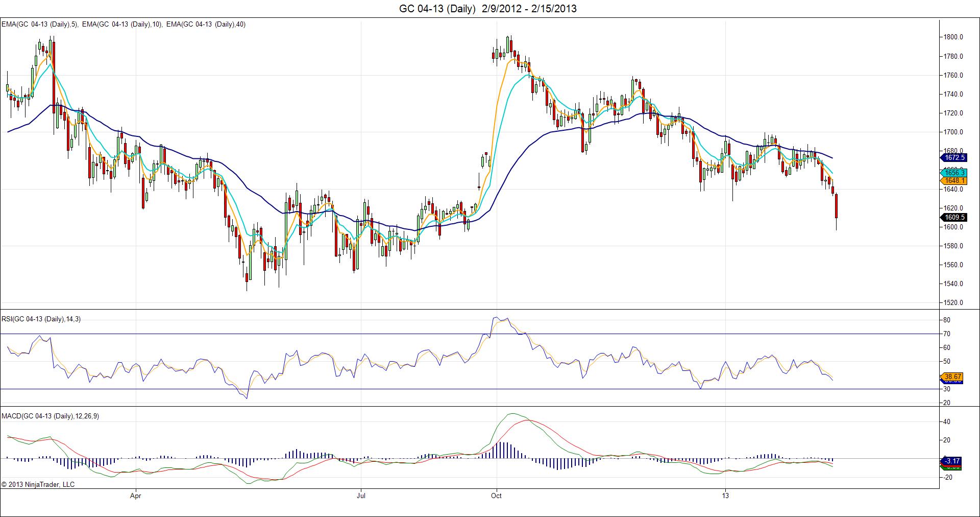Click the cyan 1656.3 EMA price marker
980x517 pixels.
[x=953, y=173]
